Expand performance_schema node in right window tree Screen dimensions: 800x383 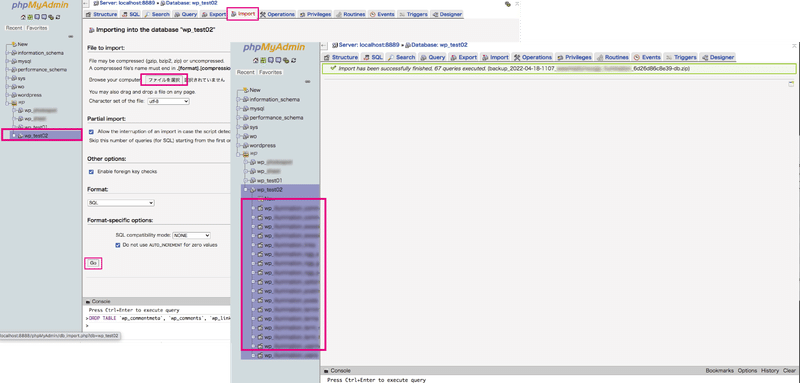(239, 118)
